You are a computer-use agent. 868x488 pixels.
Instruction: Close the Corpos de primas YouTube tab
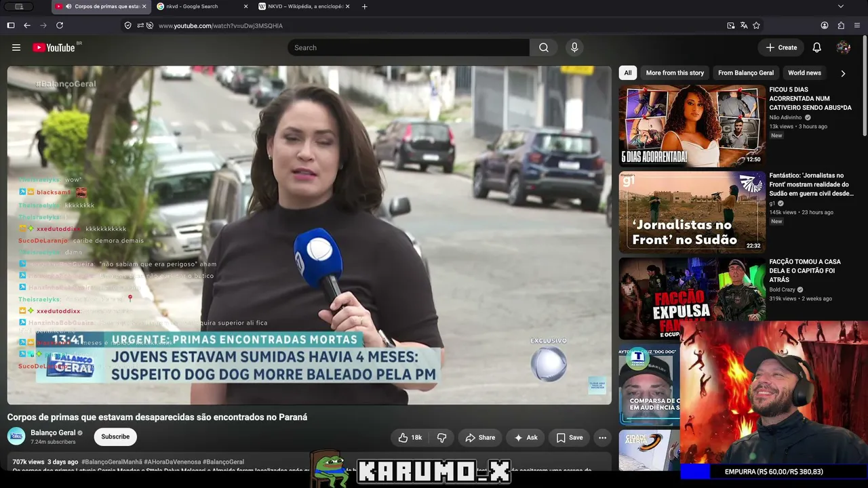pos(144,7)
